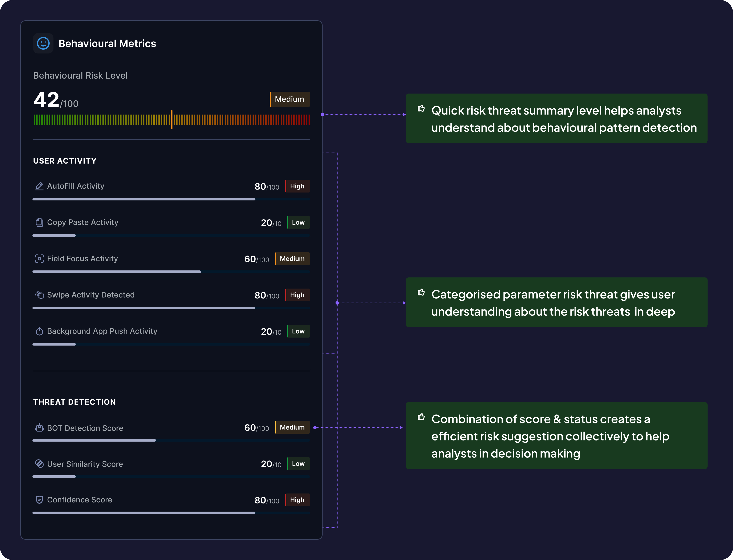Click the Medium badge beside 42/100
The image size is (733, 560).
pyautogui.click(x=289, y=99)
